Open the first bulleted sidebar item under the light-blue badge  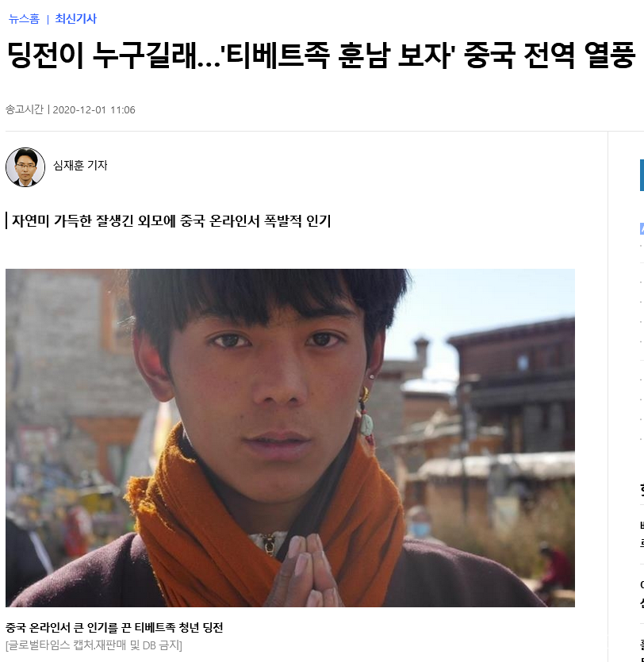tap(642, 245)
